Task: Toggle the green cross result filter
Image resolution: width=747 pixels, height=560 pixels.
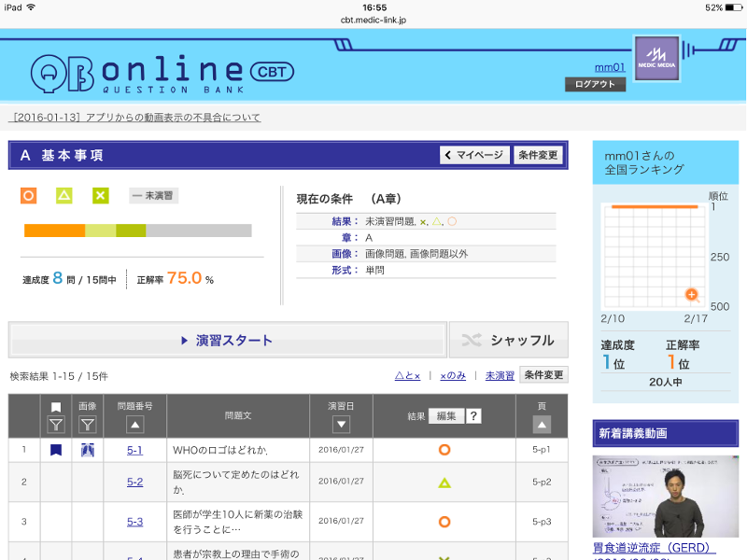Action: pos(100,195)
